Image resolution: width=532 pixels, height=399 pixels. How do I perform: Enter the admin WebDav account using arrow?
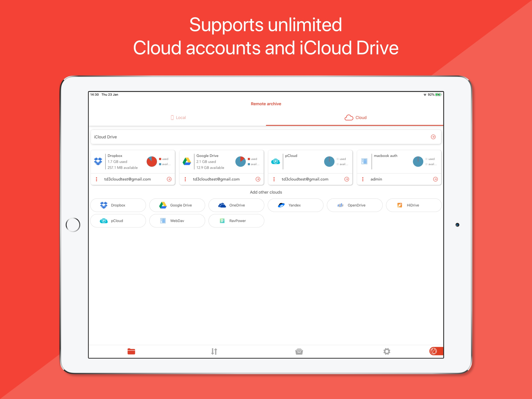tap(435, 179)
